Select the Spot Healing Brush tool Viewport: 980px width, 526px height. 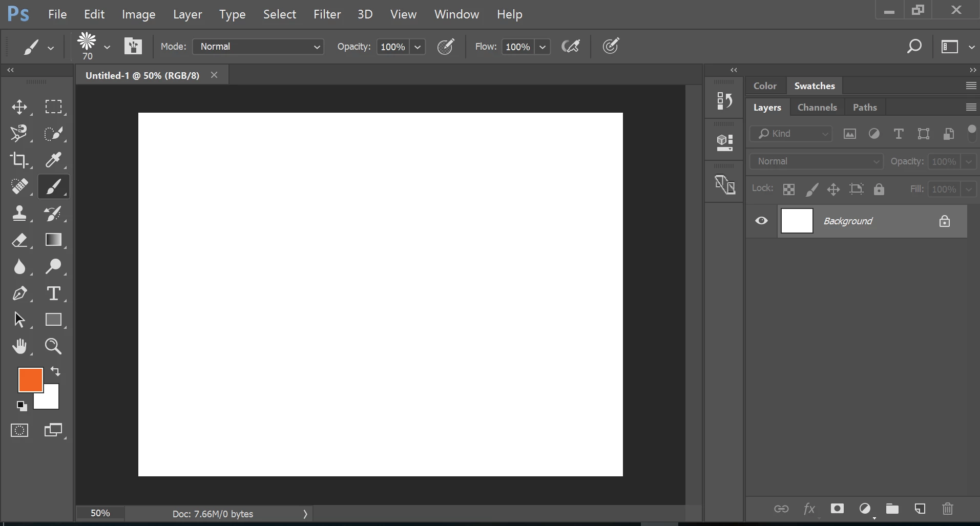coord(19,186)
